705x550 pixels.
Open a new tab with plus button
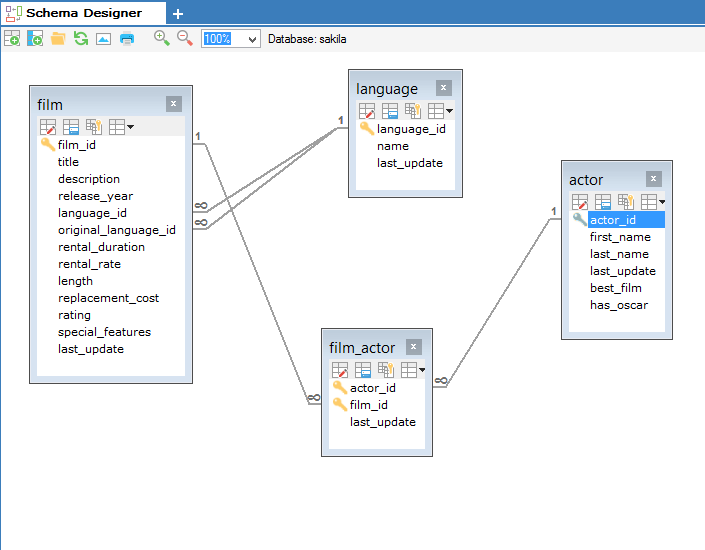[178, 14]
